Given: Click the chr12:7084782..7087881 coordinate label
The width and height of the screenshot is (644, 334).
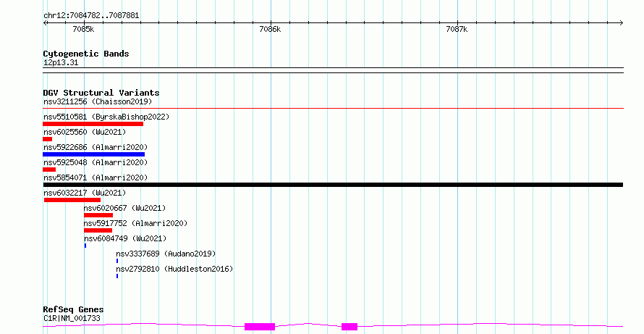Looking at the screenshot, I should point(91,16).
